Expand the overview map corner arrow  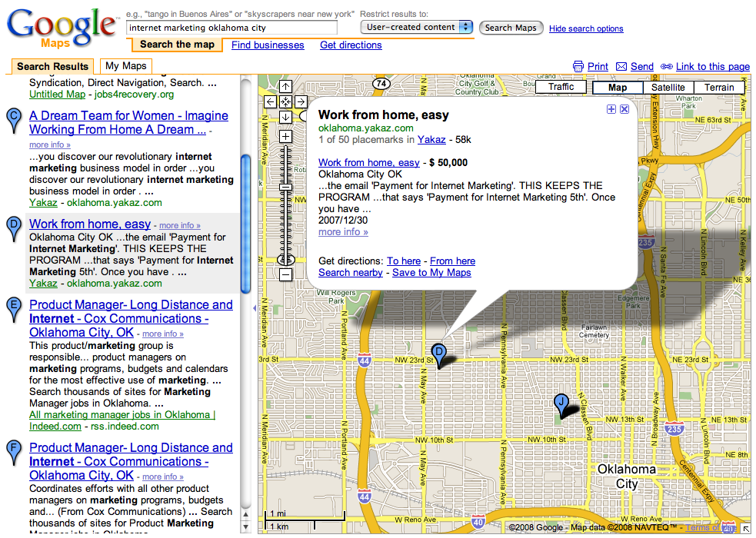pyautogui.click(x=745, y=528)
